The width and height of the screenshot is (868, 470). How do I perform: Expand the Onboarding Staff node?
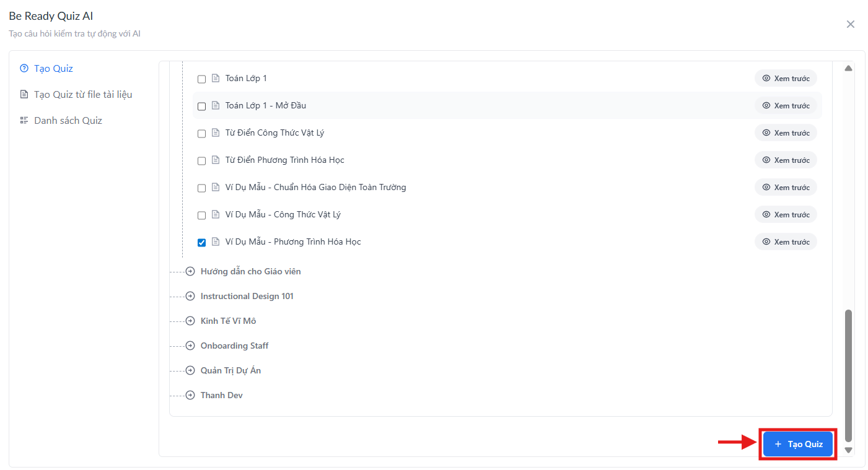pyautogui.click(x=190, y=346)
